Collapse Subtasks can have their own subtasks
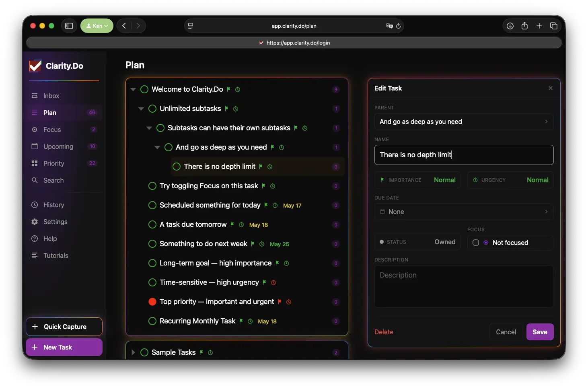Image resolution: width=588 pixels, height=389 pixels. (x=149, y=128)
